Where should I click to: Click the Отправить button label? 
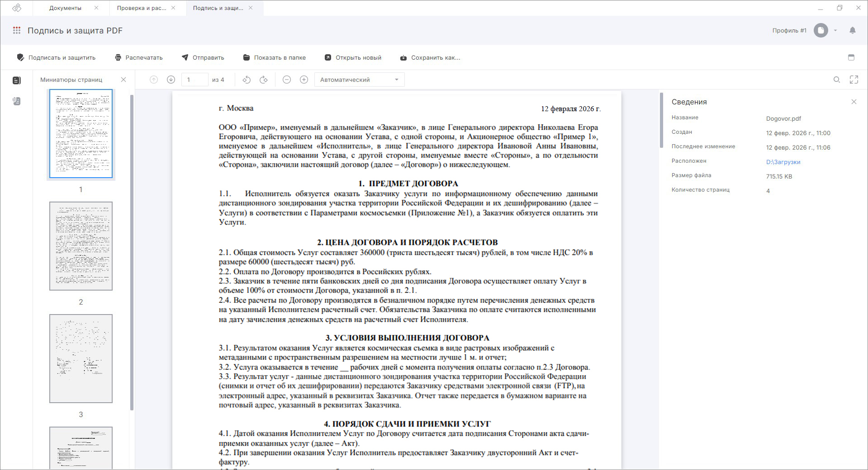pyautogui.click(x=209, y=57)
